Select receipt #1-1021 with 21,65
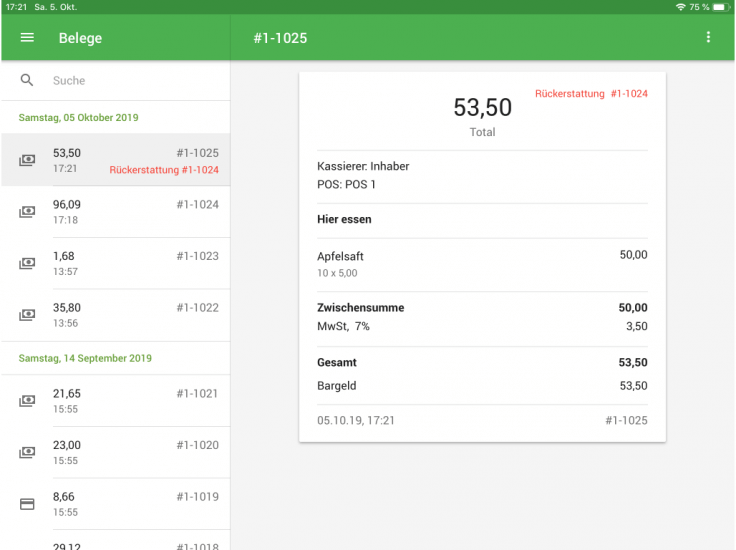 [x=115, y=401]
